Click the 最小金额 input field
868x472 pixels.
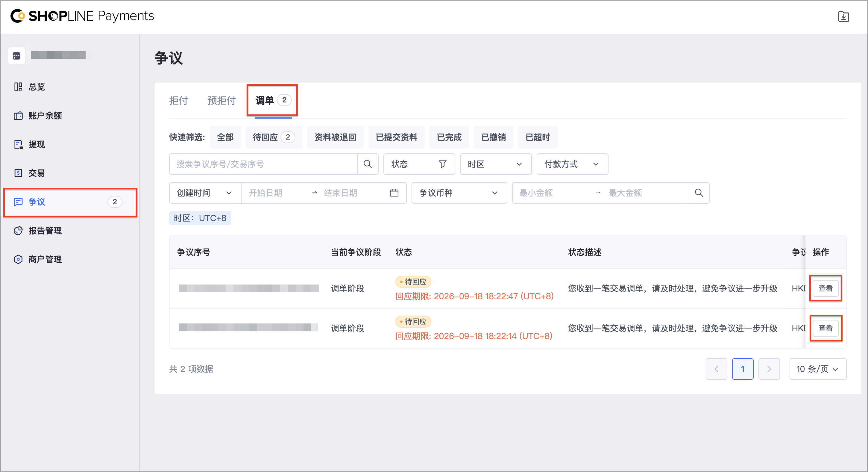click(553, 193)
